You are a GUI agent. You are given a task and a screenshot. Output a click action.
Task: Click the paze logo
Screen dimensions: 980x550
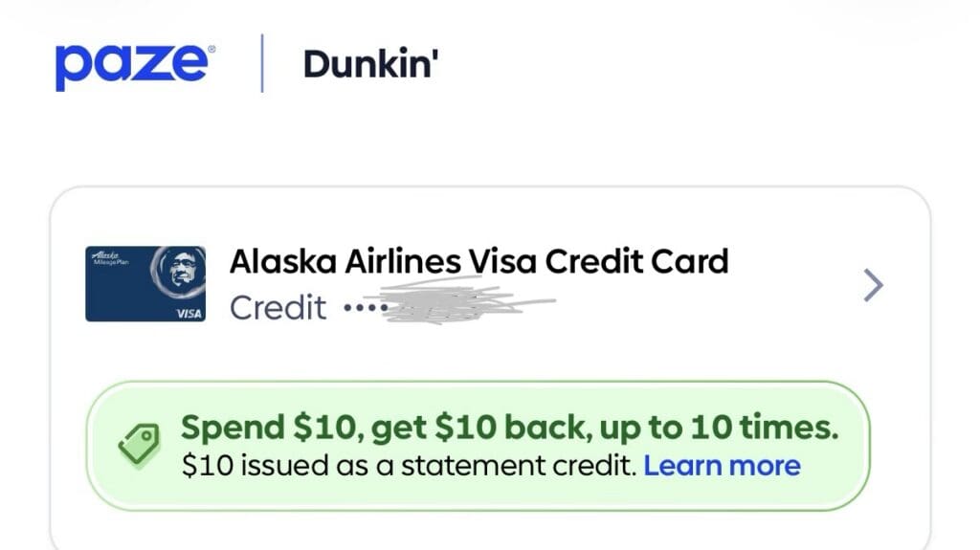point(132,66)
